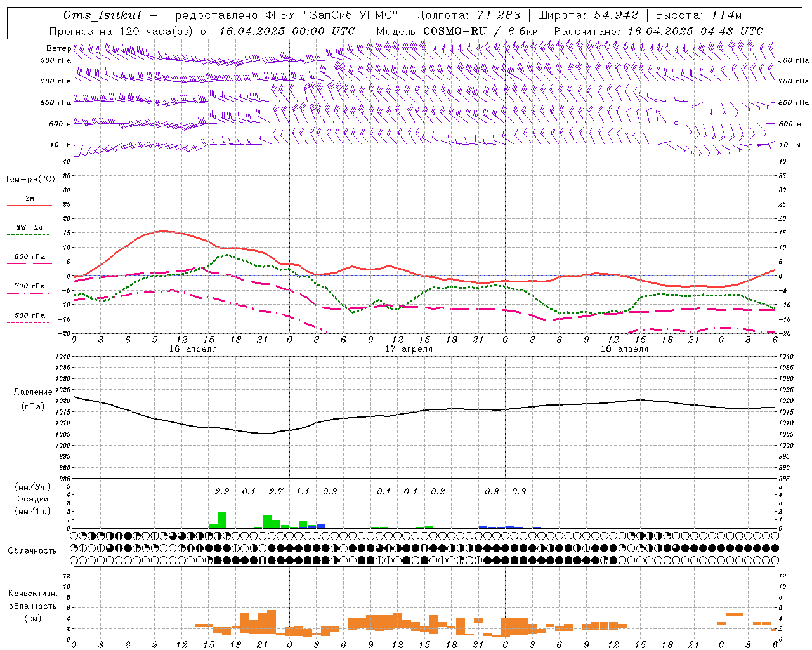This screenshot has height=650, width=812.
Task: Click the precipitation total "2.2"
Action: pyautogui.click(x=222, y=491)
